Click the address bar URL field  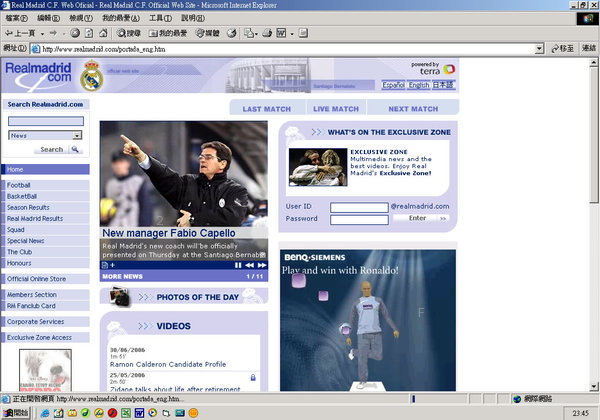[x=283, y=49]
